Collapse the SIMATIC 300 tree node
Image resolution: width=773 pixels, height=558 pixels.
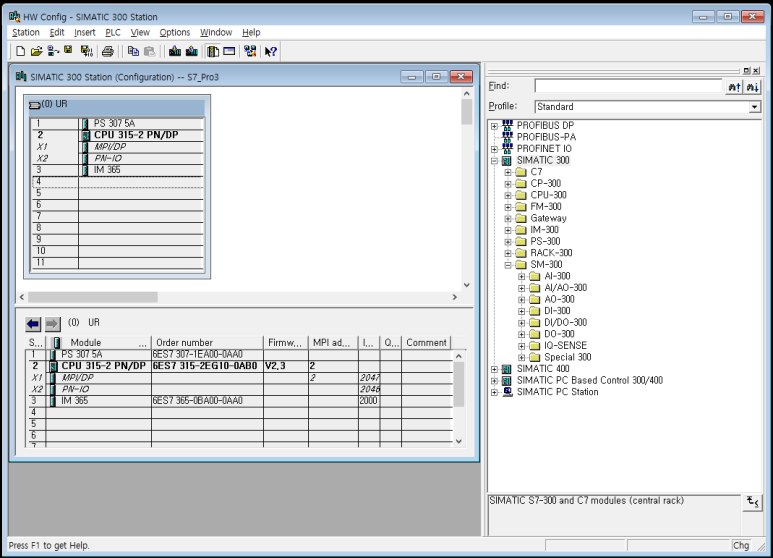pos(494,161)
